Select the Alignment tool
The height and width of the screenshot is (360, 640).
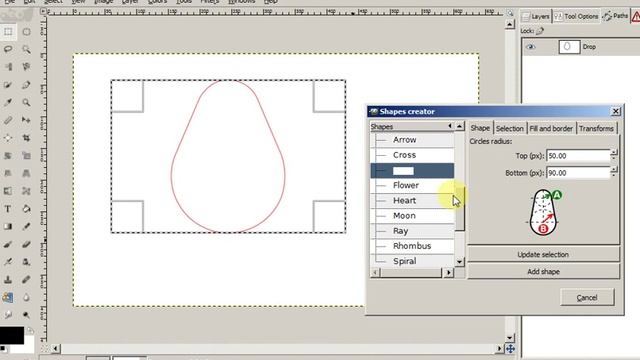tap(8, 138)
